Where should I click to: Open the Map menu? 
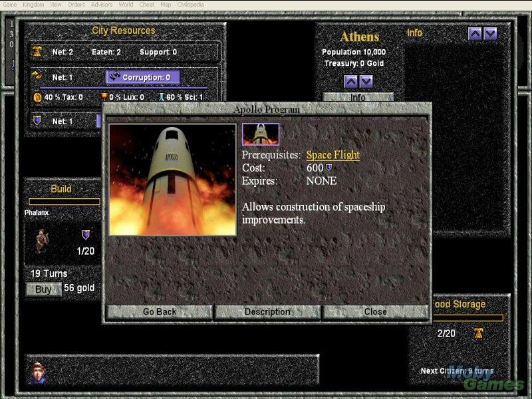[x=166, y=5]
